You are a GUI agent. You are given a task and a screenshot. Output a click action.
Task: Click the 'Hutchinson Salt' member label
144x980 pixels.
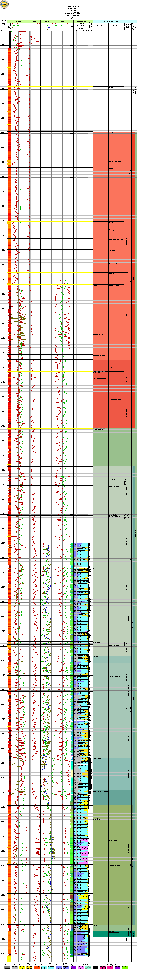tap(98, 335)
